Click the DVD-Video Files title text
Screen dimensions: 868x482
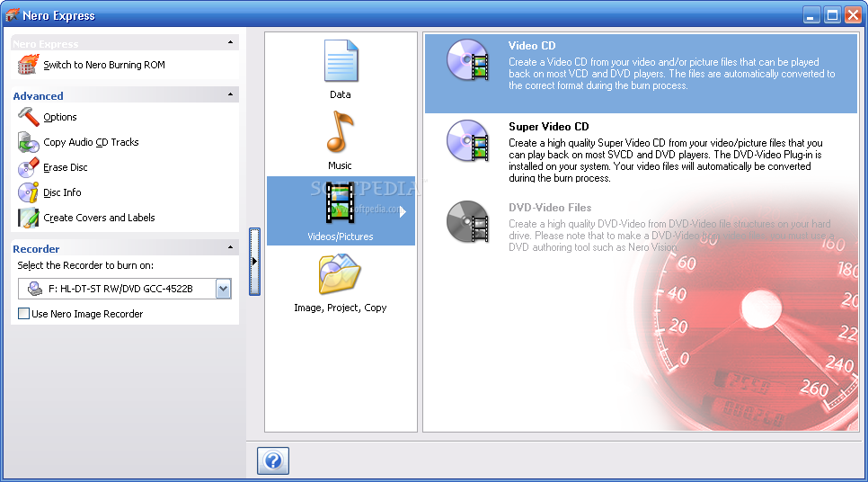[550, 207]
